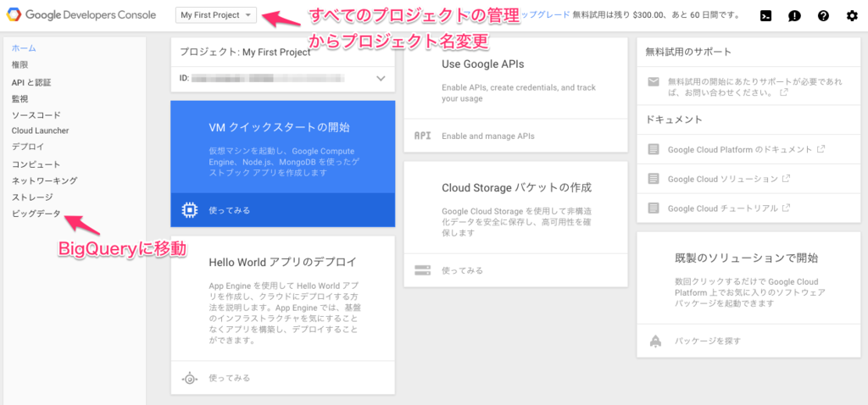Click the chip icon in VM card
This screenshot has height=405, width=868.
point(189,210)
